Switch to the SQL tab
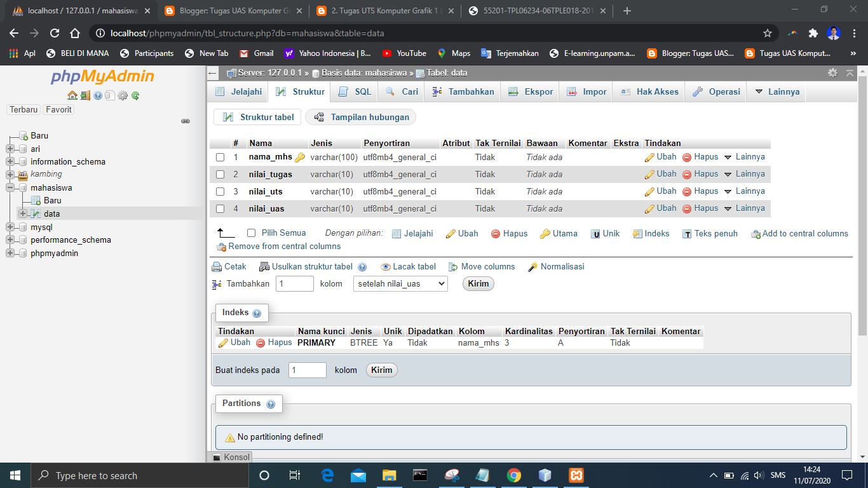This screenshot has width=868, height=488. click(x=355, y=91)
